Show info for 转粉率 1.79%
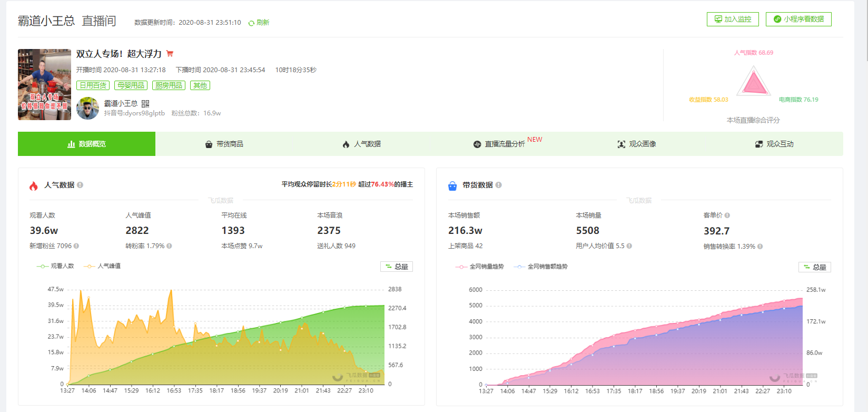Viewport: 868px width, 412px height. [x=169, y=246]
